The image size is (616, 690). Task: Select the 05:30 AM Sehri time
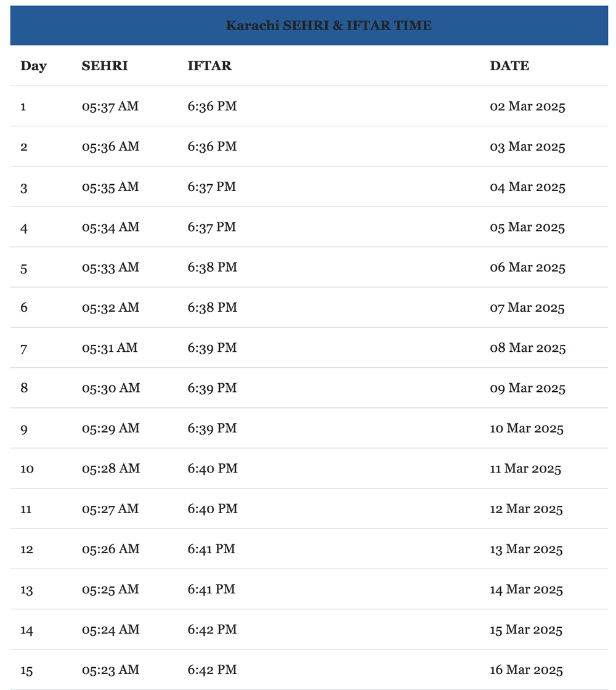coord(110,388)
